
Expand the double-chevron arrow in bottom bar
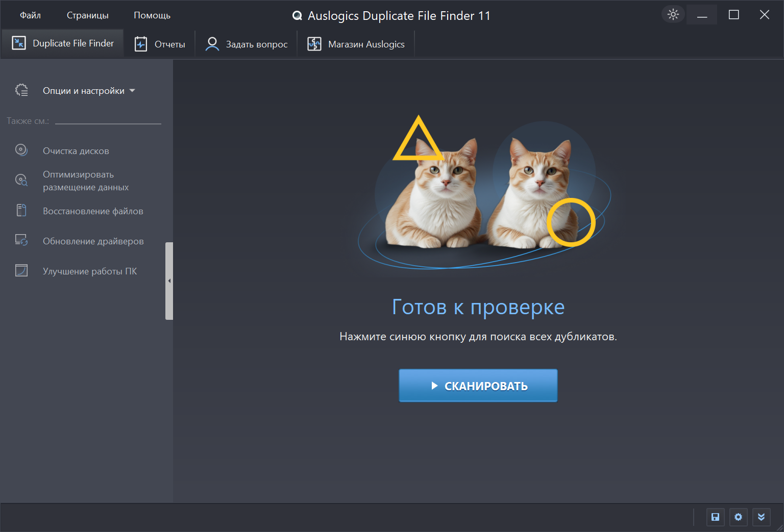(761, 517)
